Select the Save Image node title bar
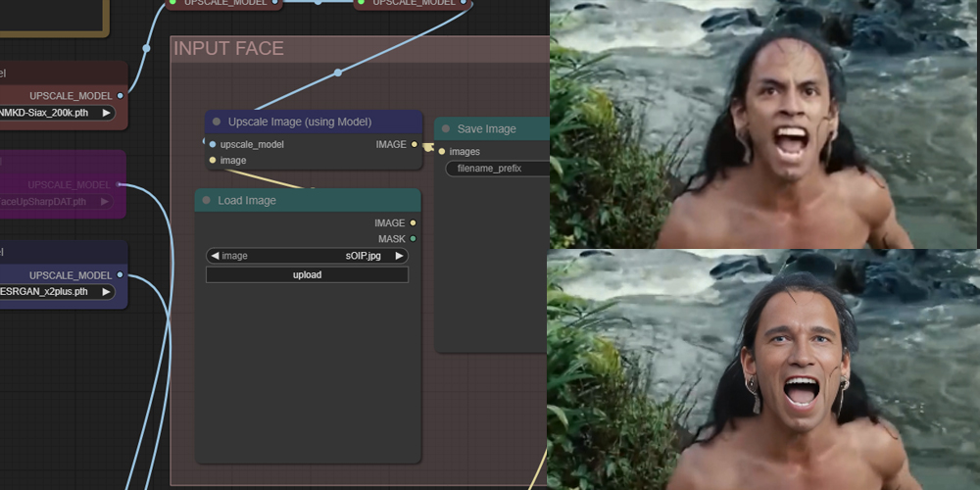Viewport: 980px width, 490px height. [492, 128]
